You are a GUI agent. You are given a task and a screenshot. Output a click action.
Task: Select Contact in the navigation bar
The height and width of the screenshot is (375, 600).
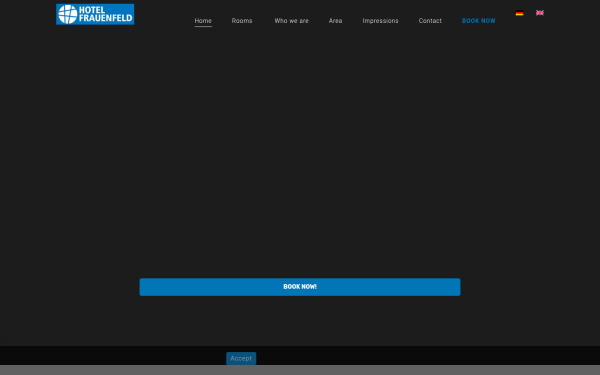pos(430,21)
